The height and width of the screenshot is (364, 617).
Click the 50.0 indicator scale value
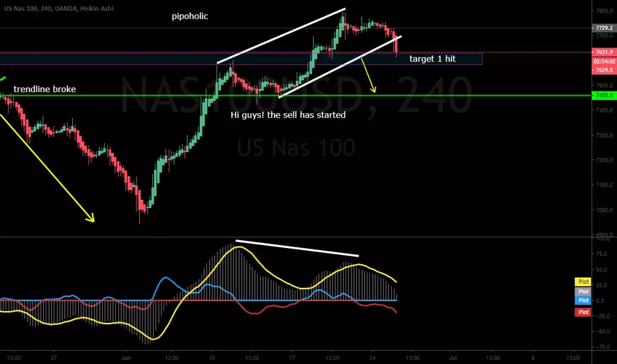[601, 270]
